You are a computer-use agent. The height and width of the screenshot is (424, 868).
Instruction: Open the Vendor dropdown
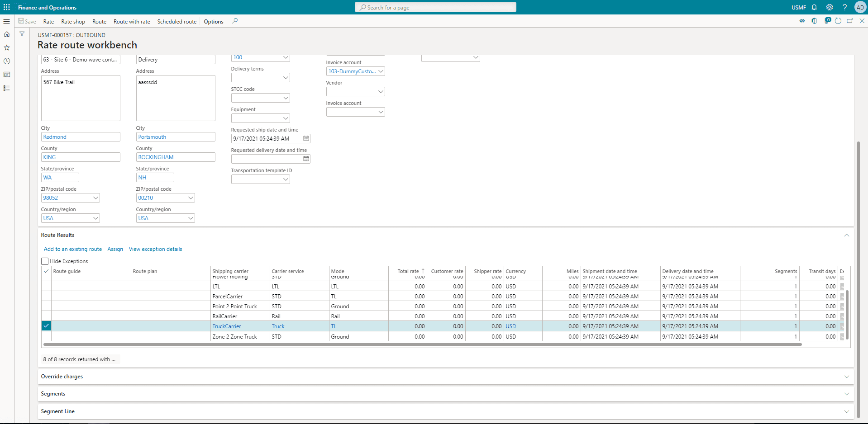(x=381, y=91)
